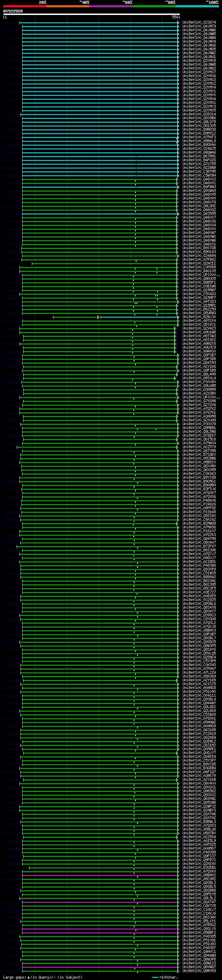The height and width of the screenshot is (980, 222).
Task: Select the UniRef100_Q2ACE2 label
Action: tap(199, 263)
